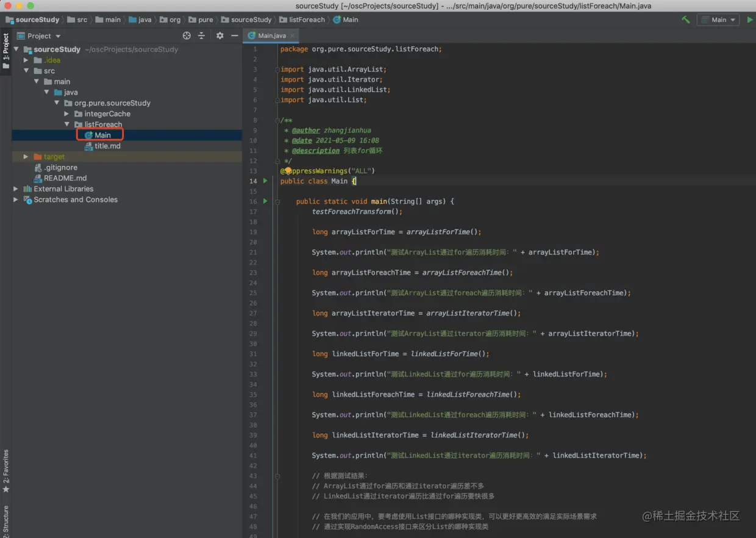Click the Build project hammer icon
Viewport: 756px width, 538px height.
pyautogui.click(x=686, y=20)
